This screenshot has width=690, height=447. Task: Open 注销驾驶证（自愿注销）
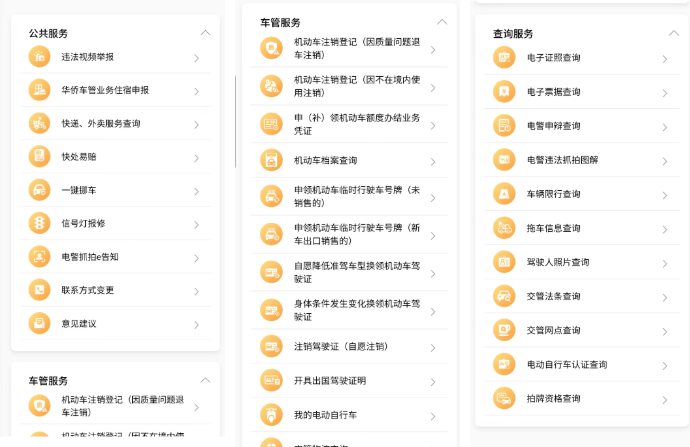340,346
